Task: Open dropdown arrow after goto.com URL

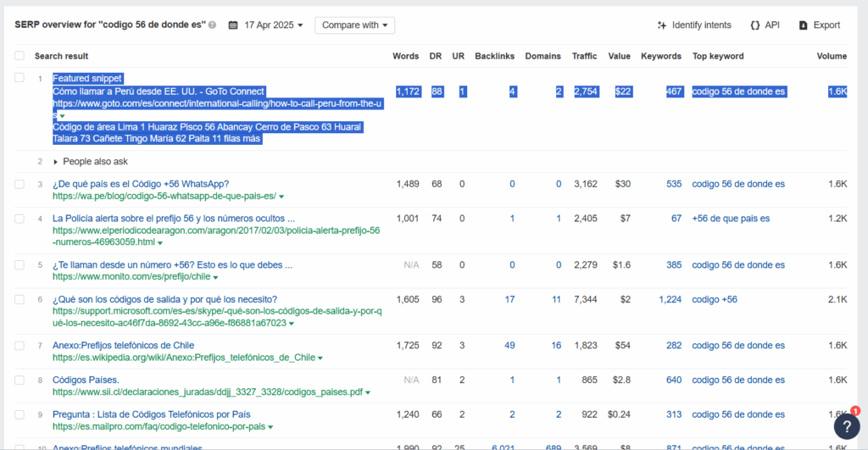Action: pyautogui.click(x=62, y=116)
